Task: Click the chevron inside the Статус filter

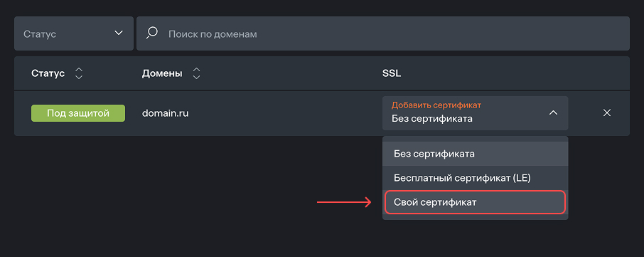Action: 119,33
